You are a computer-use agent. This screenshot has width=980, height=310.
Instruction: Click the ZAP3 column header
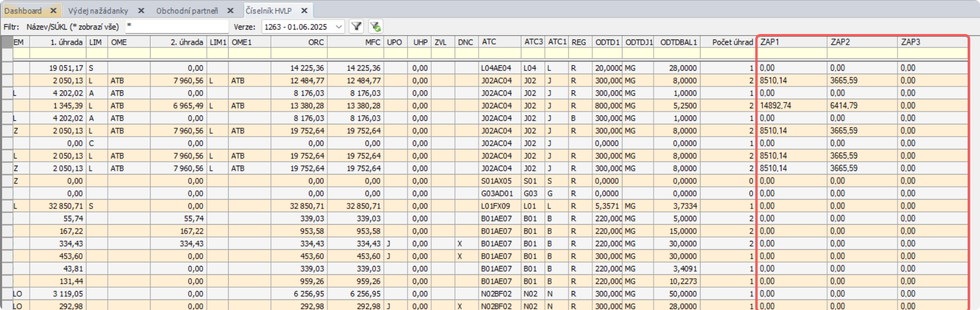click(x=933, y=42)
